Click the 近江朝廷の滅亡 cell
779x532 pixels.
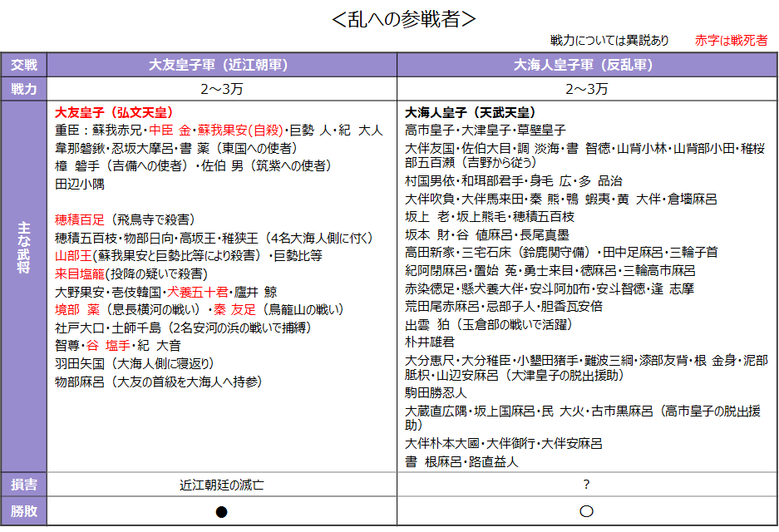[222, 485]
